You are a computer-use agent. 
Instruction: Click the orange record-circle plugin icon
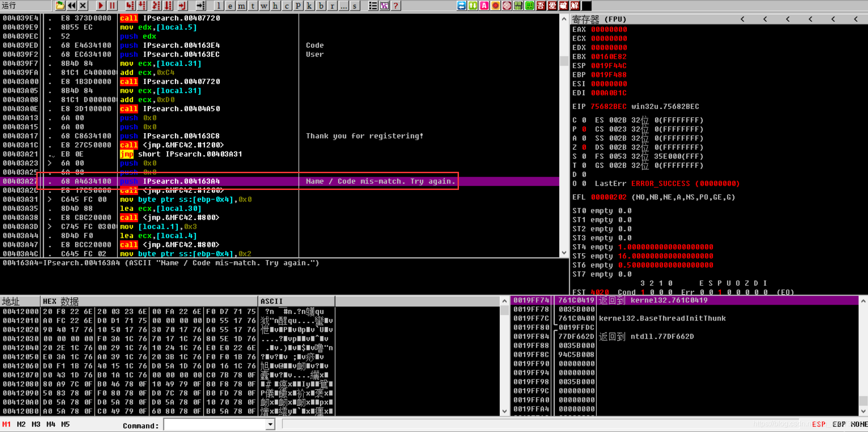tap(496, 5)
